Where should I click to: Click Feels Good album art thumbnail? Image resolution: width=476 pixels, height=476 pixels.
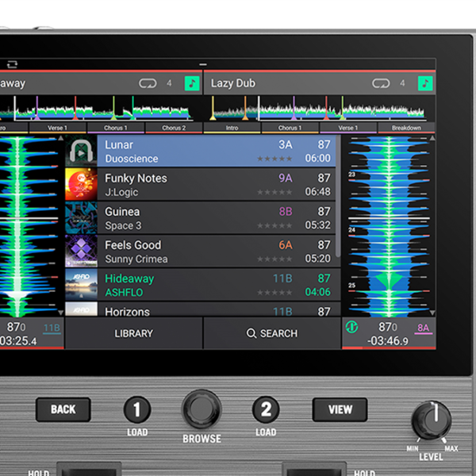coord(81,251)
